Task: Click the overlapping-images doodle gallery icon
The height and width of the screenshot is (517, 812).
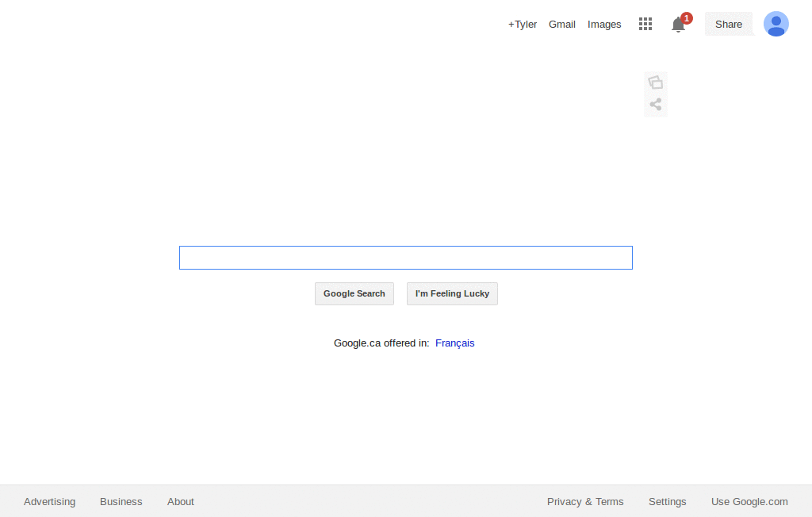Action: (x=656, y=82)
